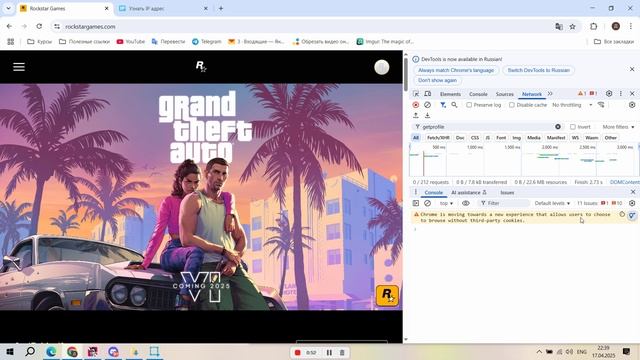Viewport: 640px width, 360px height.
Task: Open Network panel settings gear
Action: pos(632,105)
